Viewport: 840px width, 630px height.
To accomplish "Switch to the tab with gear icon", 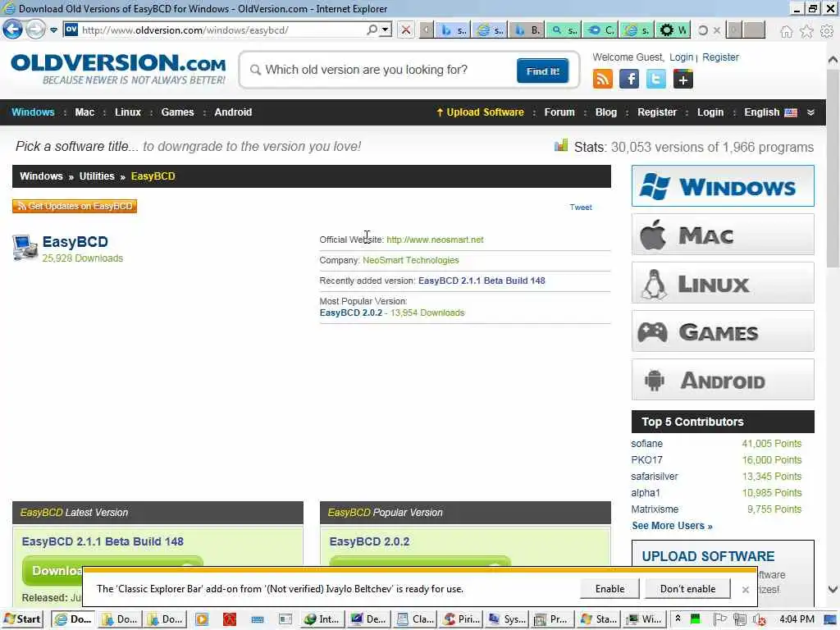I will click(673, 30).
